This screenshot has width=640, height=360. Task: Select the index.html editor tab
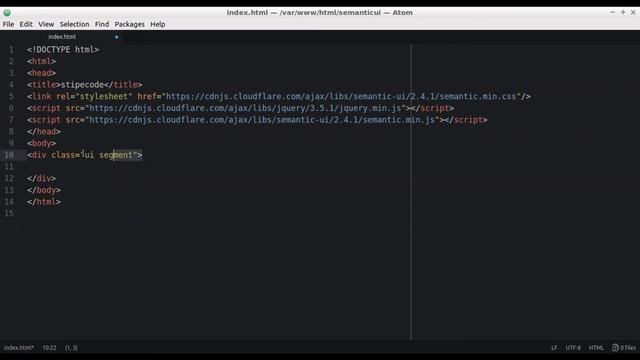coord(62,37)
